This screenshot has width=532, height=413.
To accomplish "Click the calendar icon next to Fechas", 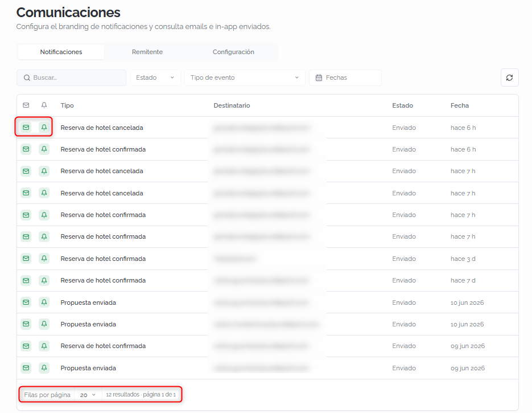I will click(319, 78).
